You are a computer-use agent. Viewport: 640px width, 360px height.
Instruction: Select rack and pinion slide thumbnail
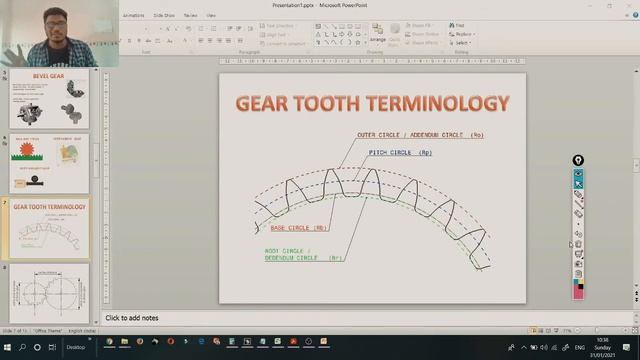(49, 163)
